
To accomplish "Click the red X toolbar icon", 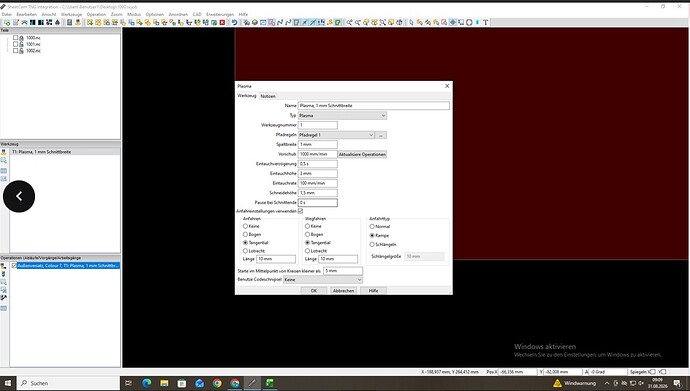I will tap(222, 22).
